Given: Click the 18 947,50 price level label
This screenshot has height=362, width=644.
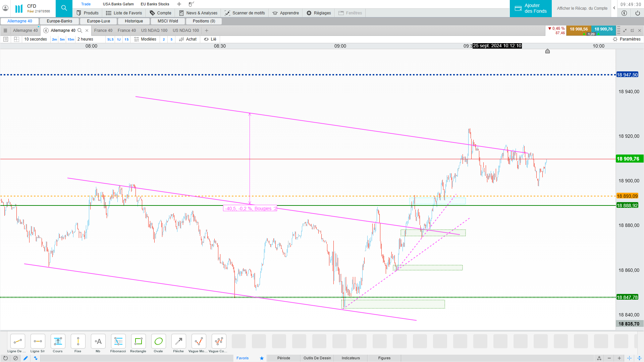Looking at the screenshot, I should 627,75.
